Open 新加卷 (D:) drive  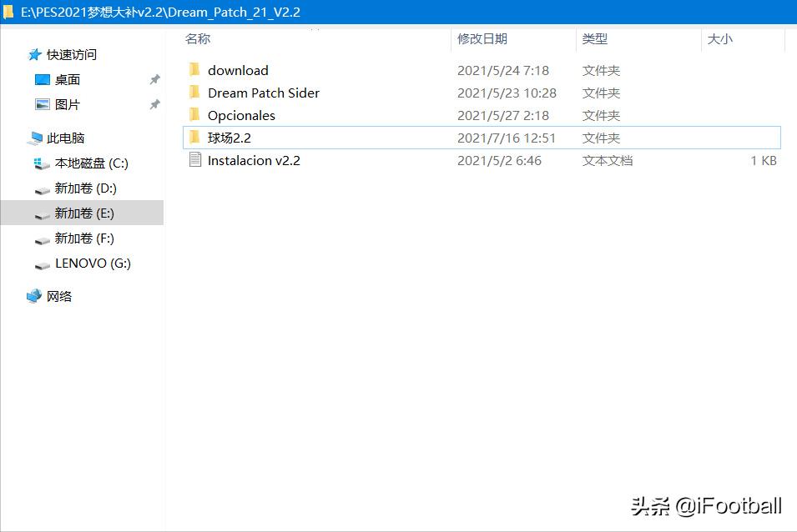coord(86,188)
